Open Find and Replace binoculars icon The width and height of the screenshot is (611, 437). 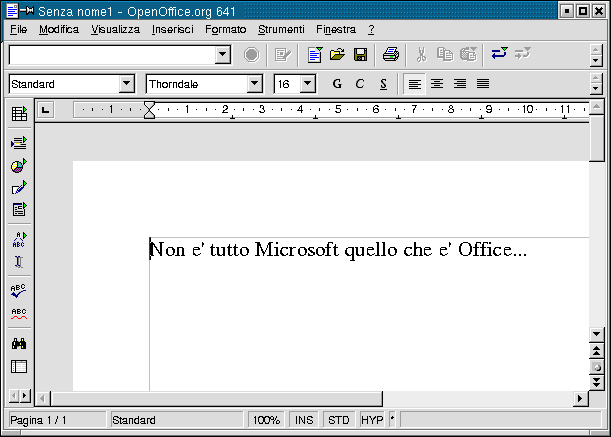click(x=19, y=343)
